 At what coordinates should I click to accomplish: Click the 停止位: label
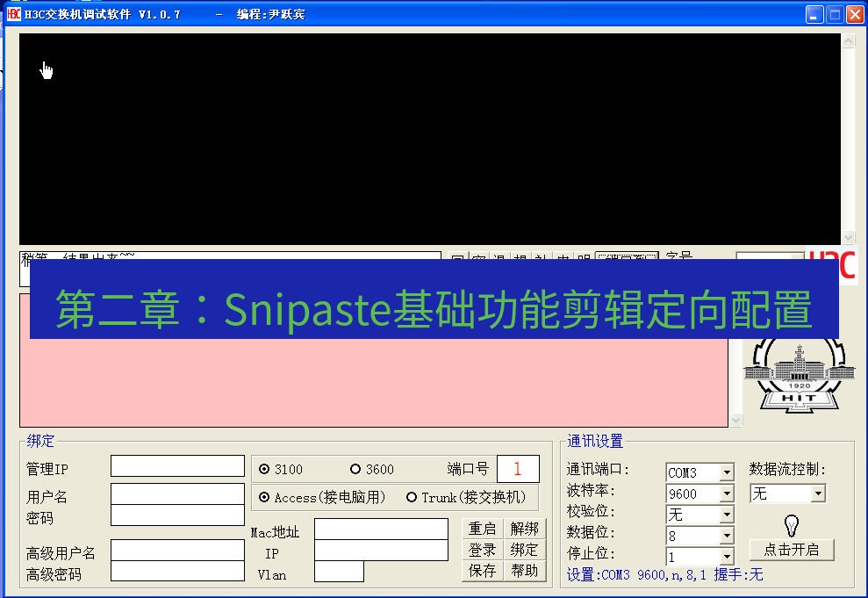pos(592,553)
